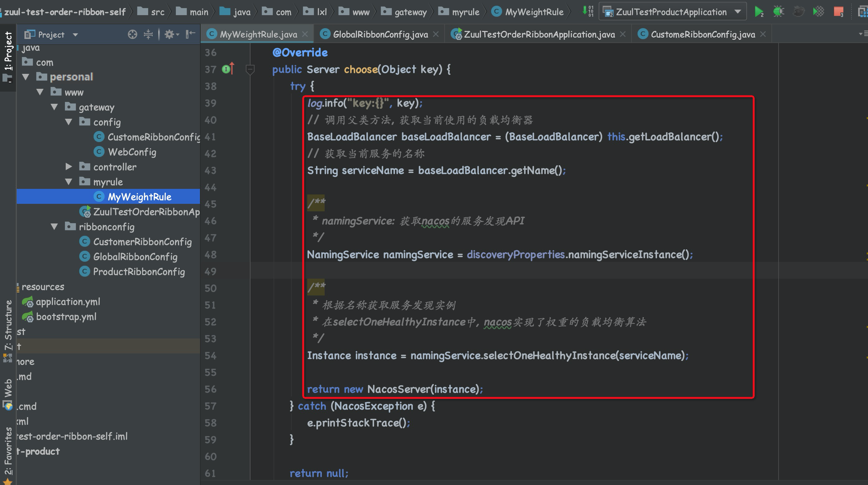Click the collapse all icon in Project panel

pyautogui.click(x=148, y=34)
